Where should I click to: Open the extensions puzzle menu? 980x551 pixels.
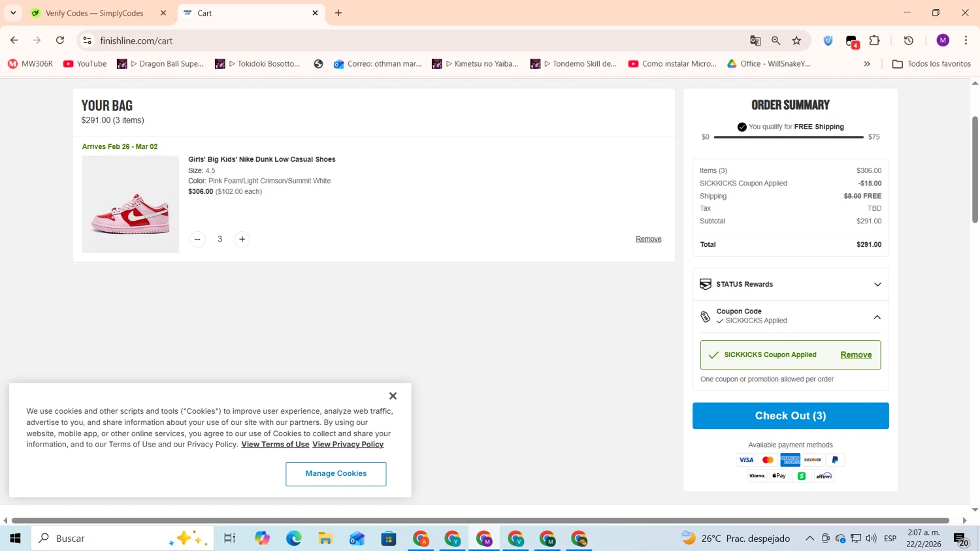875,40
